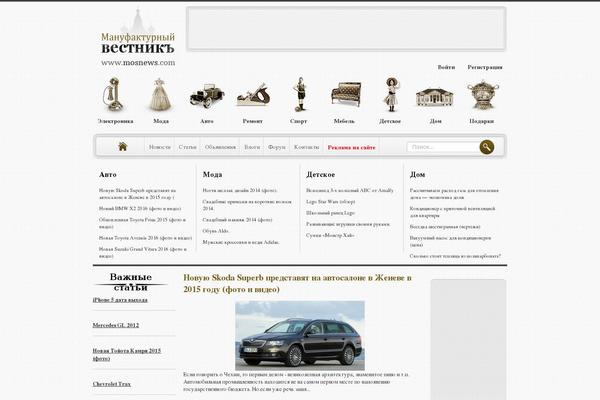Open Новый BMW X2 2016 article
The image size is (600, 400).
pyautogui.click(x=140, y=209)
